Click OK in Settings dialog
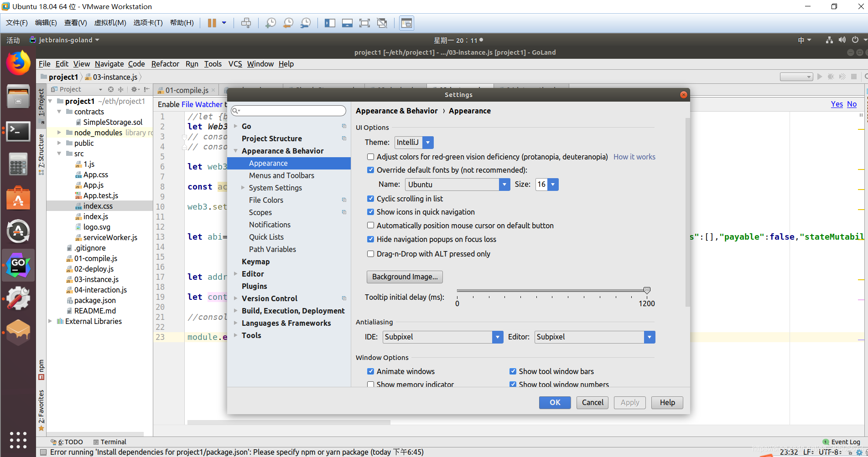 coord(555,403)
